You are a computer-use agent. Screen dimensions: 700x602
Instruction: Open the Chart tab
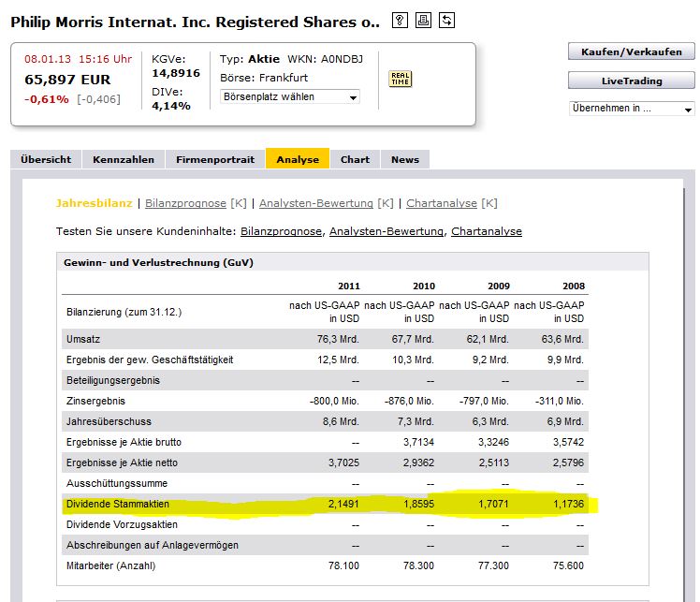click(355, 159)
